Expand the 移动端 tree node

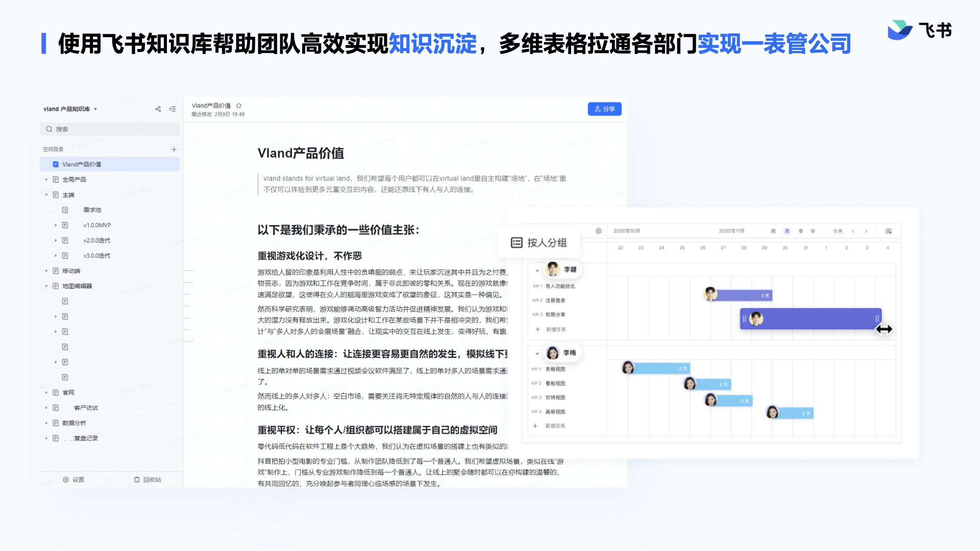(46, 271)
